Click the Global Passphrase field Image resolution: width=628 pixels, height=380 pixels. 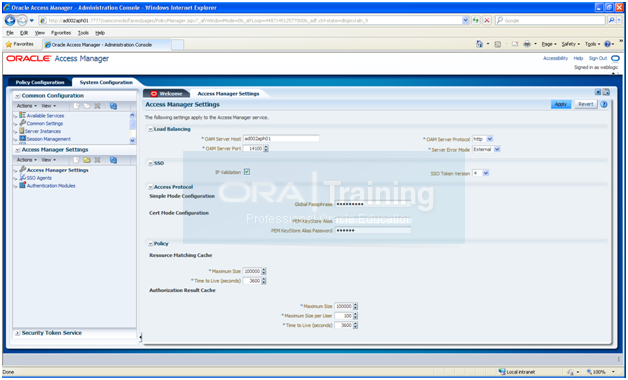373,204
